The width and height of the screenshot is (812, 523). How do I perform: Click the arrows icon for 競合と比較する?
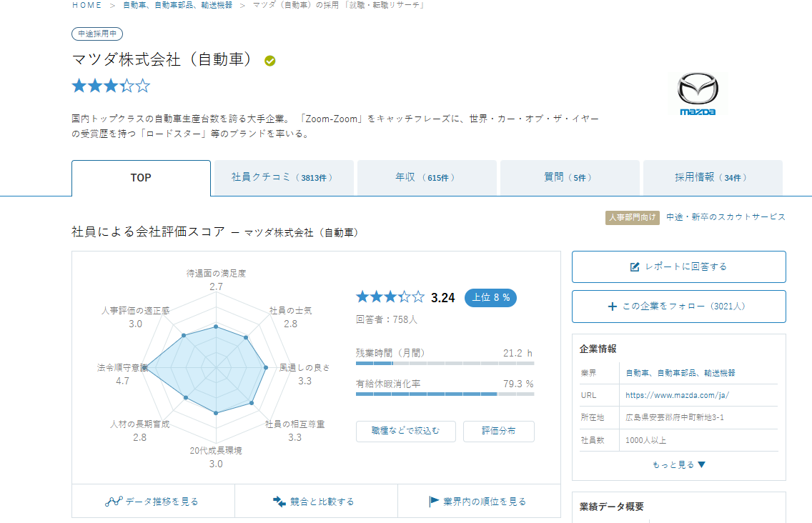279,502
